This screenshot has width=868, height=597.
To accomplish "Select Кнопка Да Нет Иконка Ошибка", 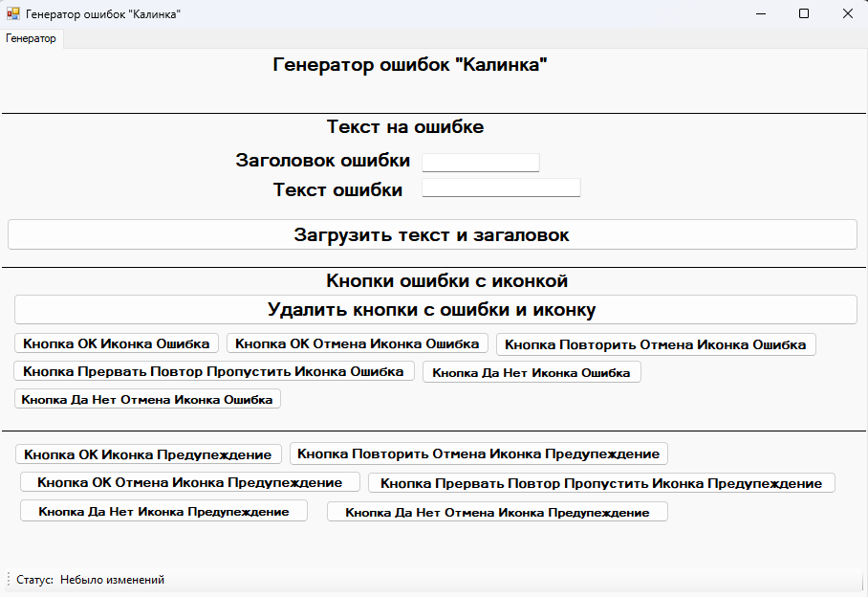I will point(532,372).
